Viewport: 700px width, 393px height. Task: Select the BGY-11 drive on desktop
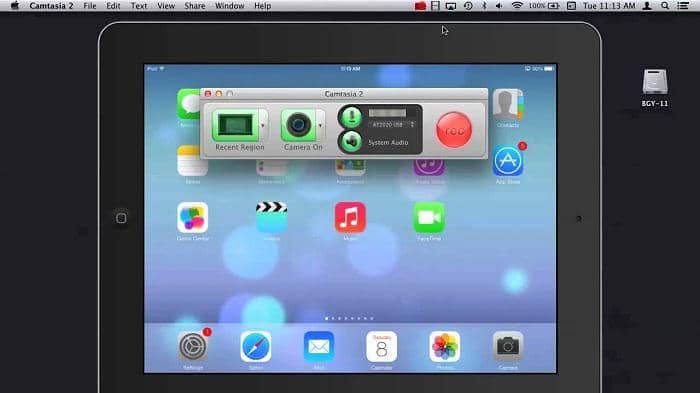click(x=655, y=88)
